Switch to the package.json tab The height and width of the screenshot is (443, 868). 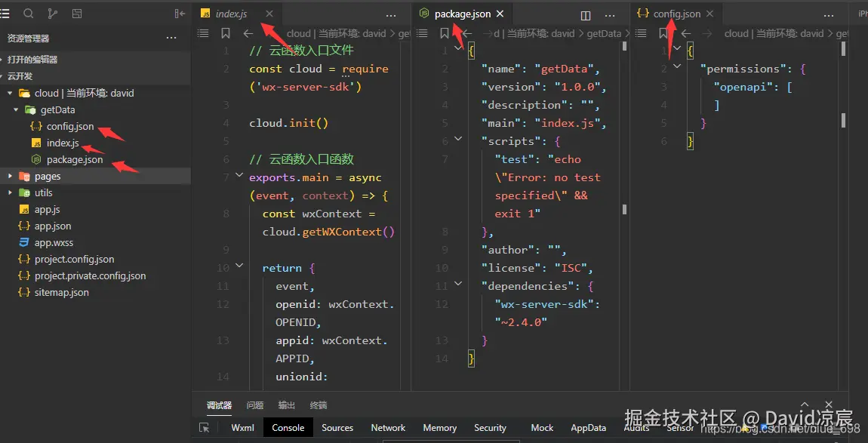point(462,14)
